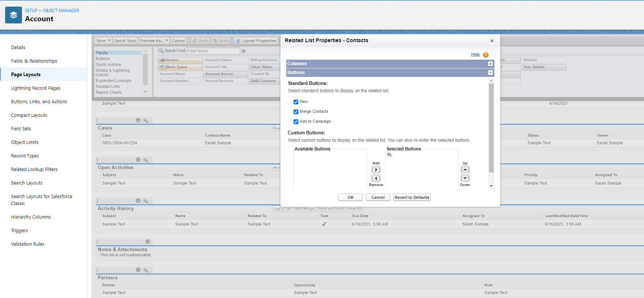Open Partners related list wrench properties

click(x=146, y=270)
